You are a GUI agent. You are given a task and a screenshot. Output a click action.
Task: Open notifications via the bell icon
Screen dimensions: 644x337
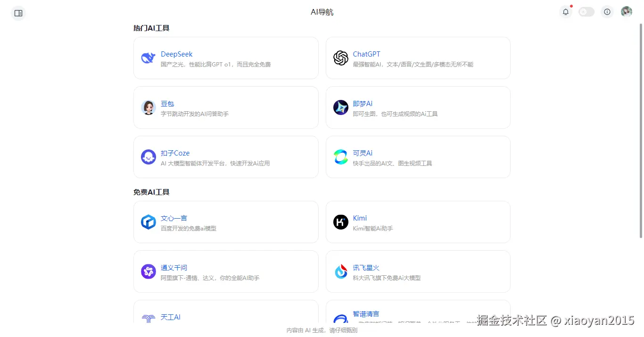[x=565, y=12]
